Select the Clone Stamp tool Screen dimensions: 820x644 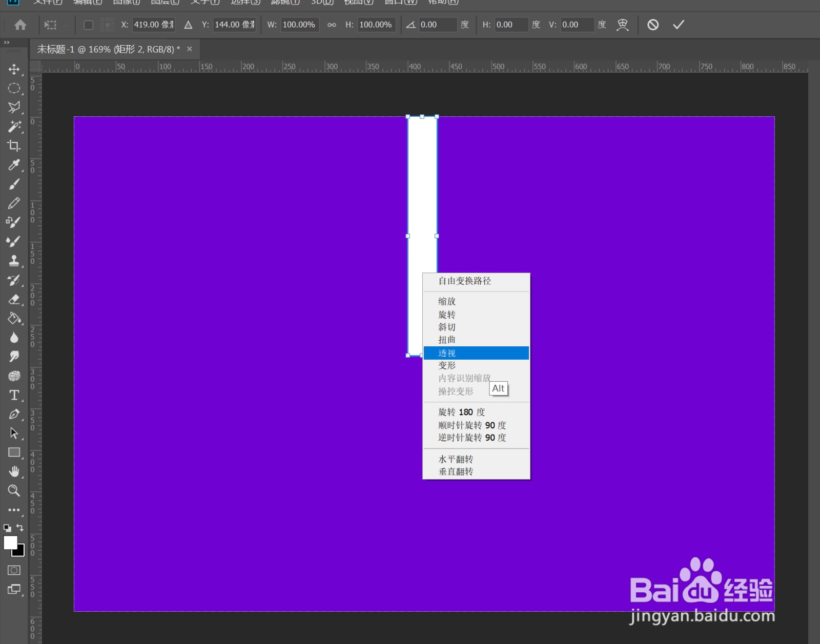tap(14, 260)
